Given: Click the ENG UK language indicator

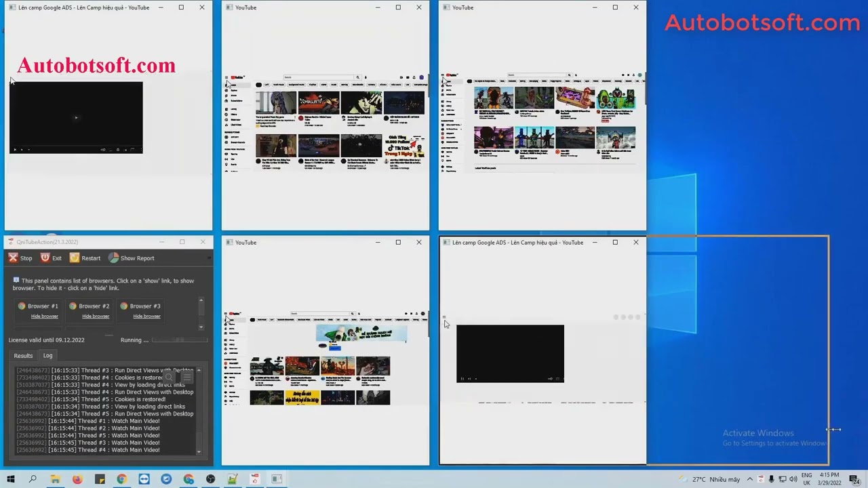Looking at the screenshot, I should tap(806, 479).
